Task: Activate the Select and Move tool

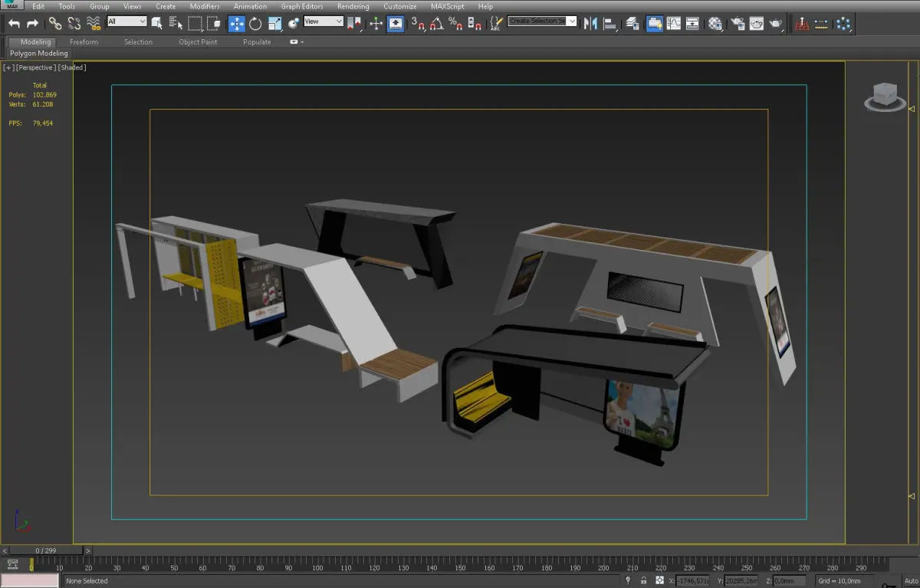Action: tap(236, 24)
